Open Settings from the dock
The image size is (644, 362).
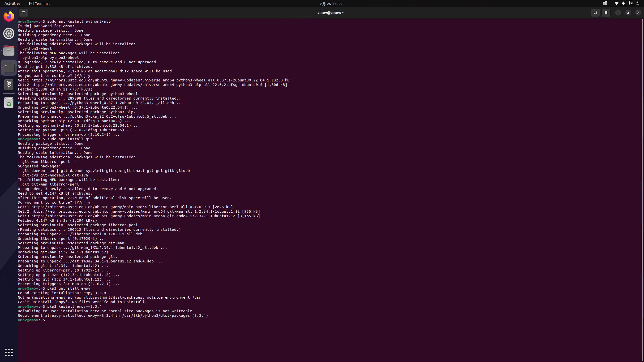click(x=9, y=33)
